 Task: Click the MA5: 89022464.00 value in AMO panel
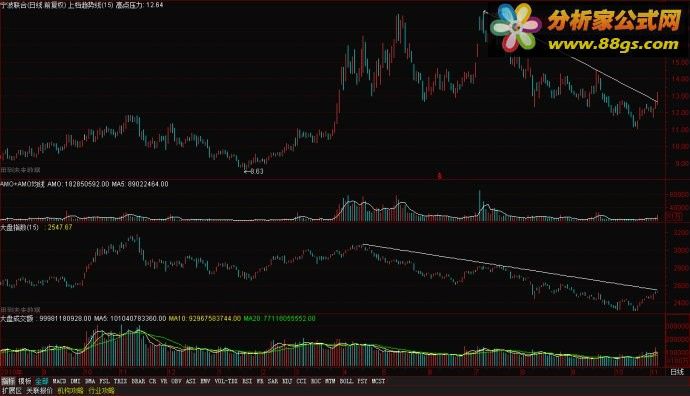(140, 184)
